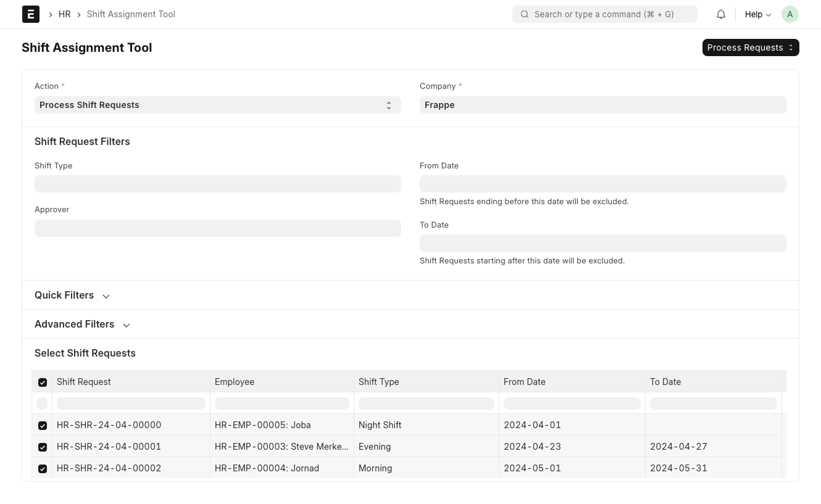Uncheck row HR-SHR-24-04-00000

point(43,426)
